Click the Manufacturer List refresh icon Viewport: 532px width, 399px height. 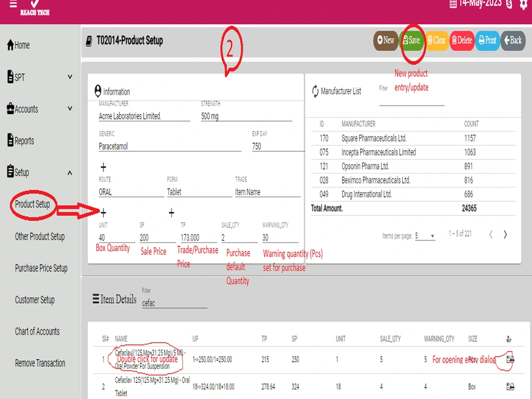point(315,92)
